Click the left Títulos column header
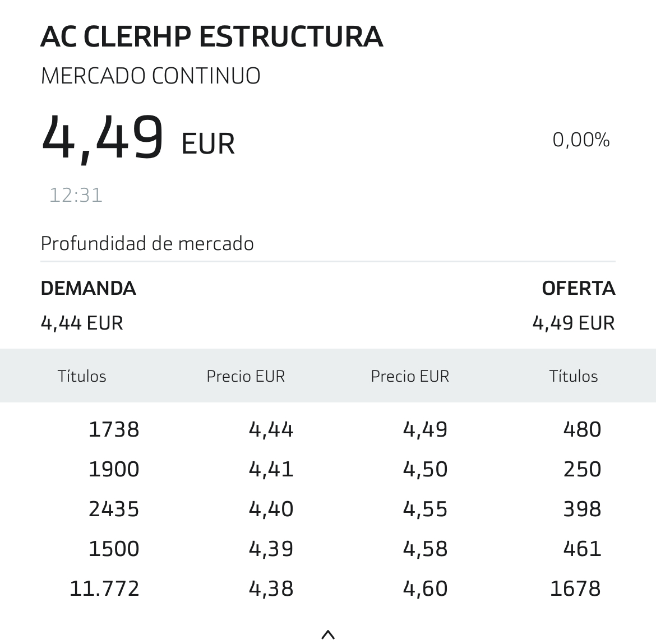 tap(82, 376)
